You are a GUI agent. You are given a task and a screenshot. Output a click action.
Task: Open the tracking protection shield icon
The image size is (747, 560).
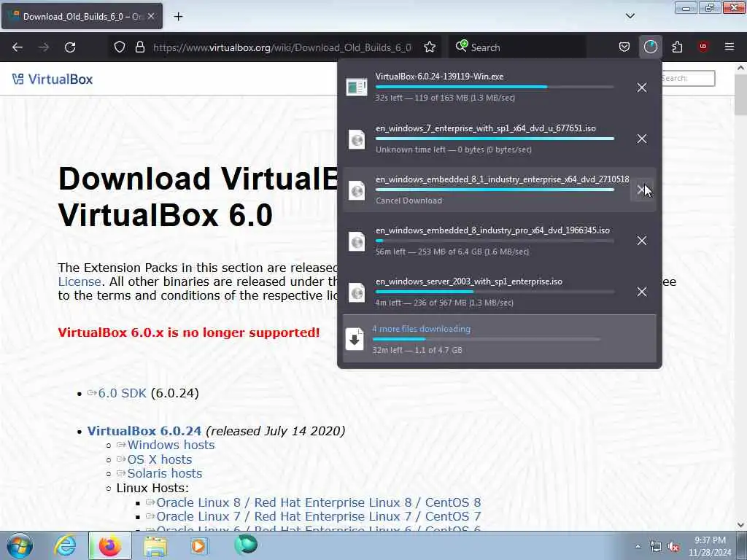[x=120, y=47]
